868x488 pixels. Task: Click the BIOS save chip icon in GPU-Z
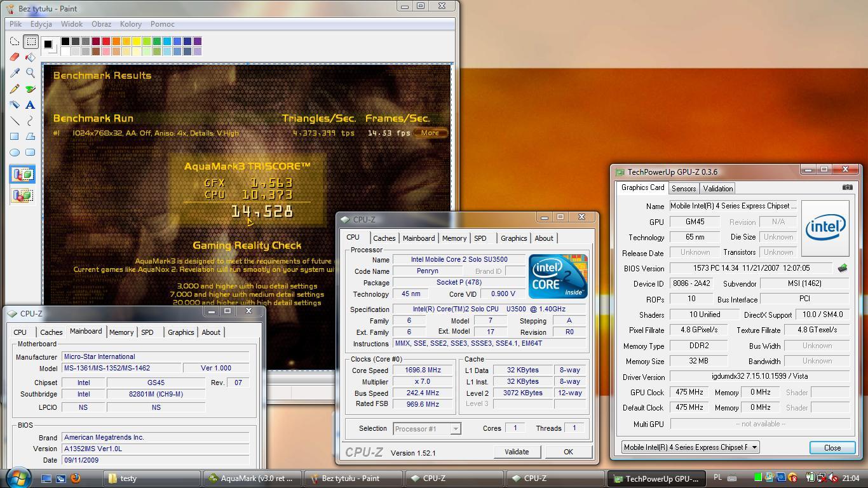tap(843, 268)
